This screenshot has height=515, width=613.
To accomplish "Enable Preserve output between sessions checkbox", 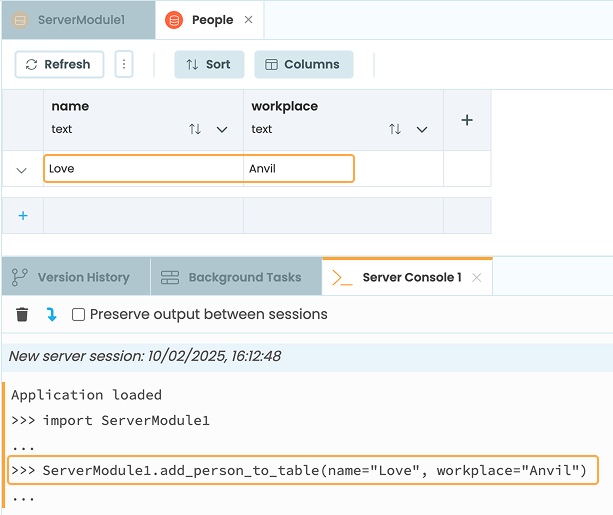I will (x=78, y=314).
